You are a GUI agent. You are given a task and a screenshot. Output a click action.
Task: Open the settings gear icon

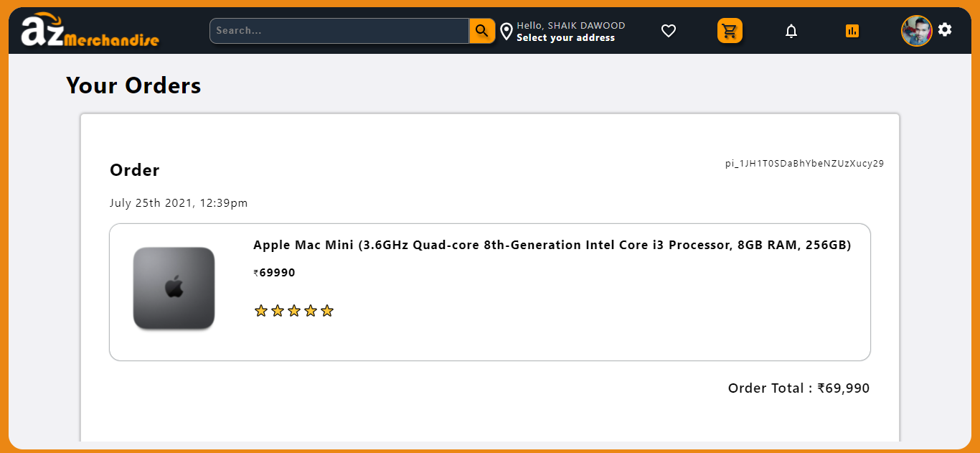(x=945, y=29)
